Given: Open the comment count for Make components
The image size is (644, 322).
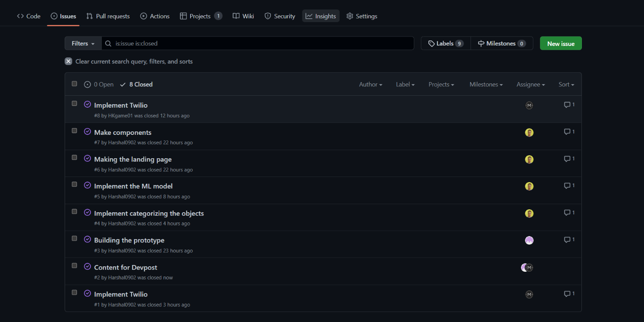Looking at the screenshot, I should [x=569, y=132].
